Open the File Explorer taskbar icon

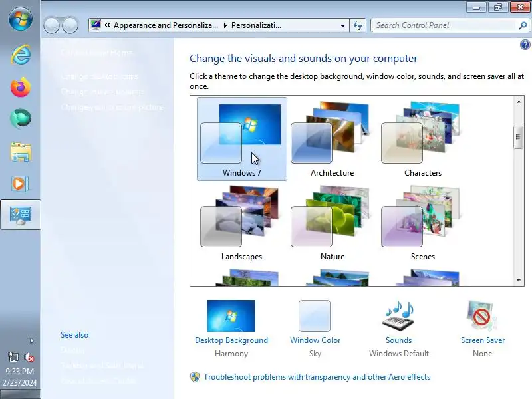21,152
